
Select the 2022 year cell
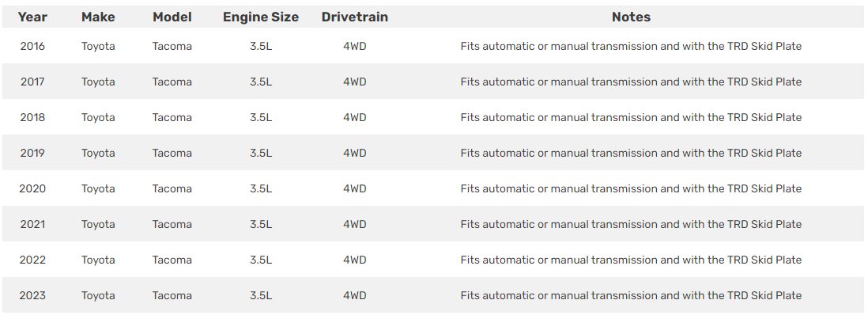32,260
